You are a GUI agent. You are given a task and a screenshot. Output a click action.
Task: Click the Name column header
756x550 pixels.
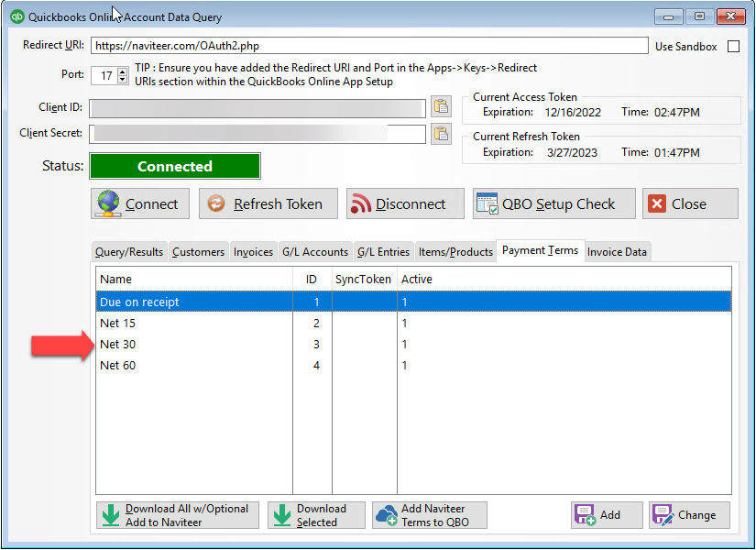[194, 279]
